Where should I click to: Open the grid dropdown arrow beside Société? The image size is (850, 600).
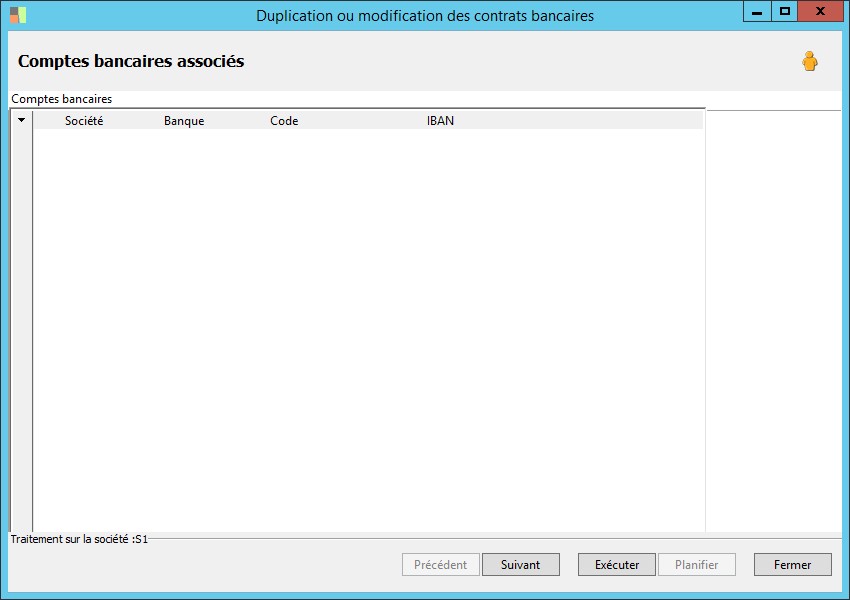pyautogui.click(x=21, y=120)
